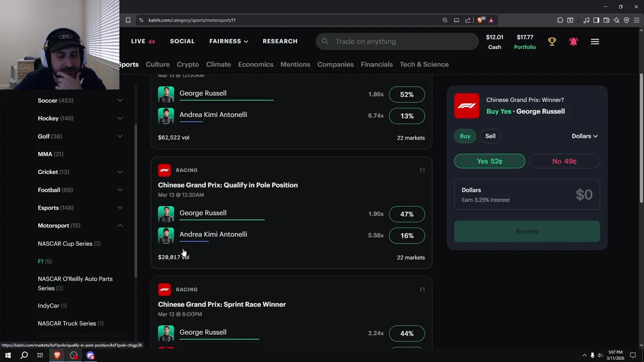Click the Brave taskbar icon
This screenshot has height=362, width=644.
(x=57, y=355)
